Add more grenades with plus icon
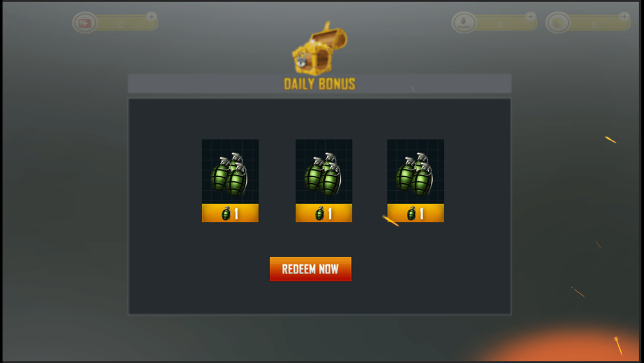This screenshot has height=363, width=644. pos(531,17)
